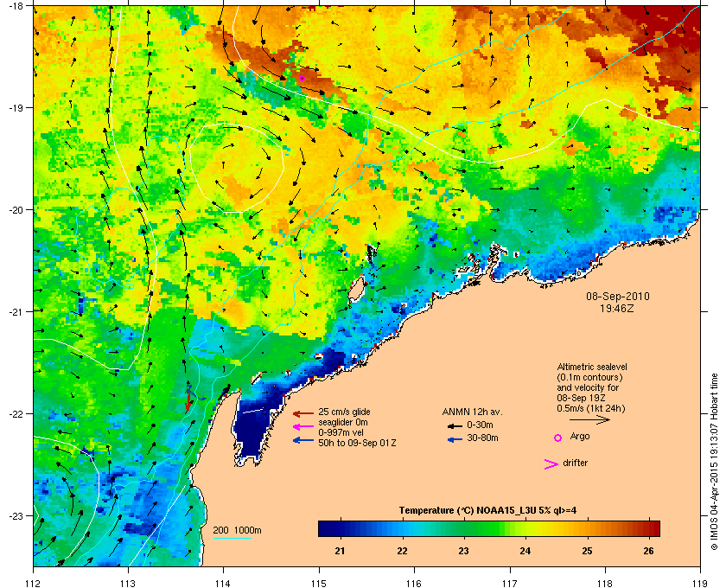The width and height of the screenshot is (726, 588).
Task: Click longitude axis label 119
Action: (x=700, y=584)
